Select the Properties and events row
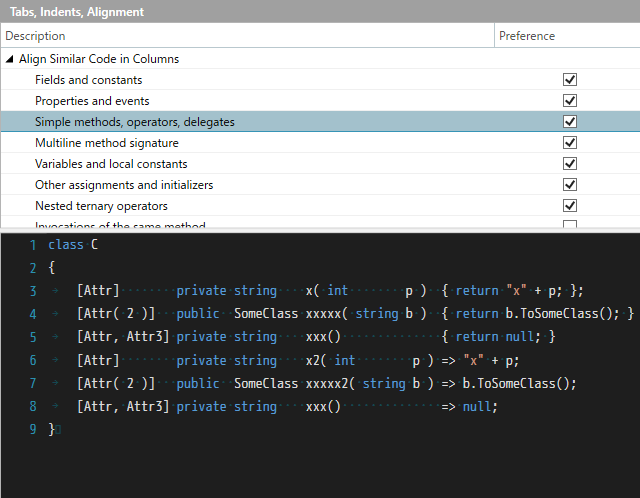The height and width of the screenshot is (498, 640). [320, 100]
